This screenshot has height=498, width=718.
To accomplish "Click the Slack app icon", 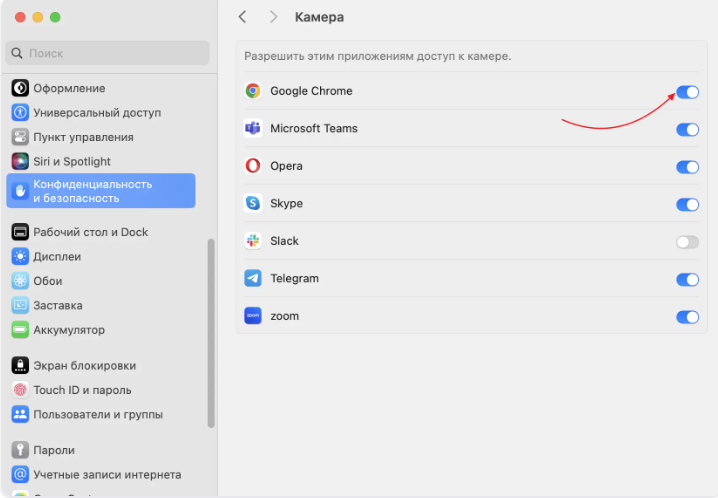I will (253, 241).
